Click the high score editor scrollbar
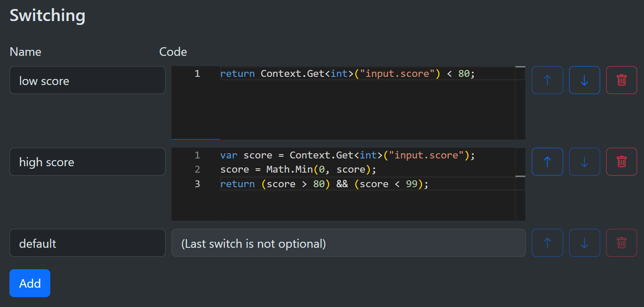The width and height of the screenshot is (644, 307). click(520, 185)
